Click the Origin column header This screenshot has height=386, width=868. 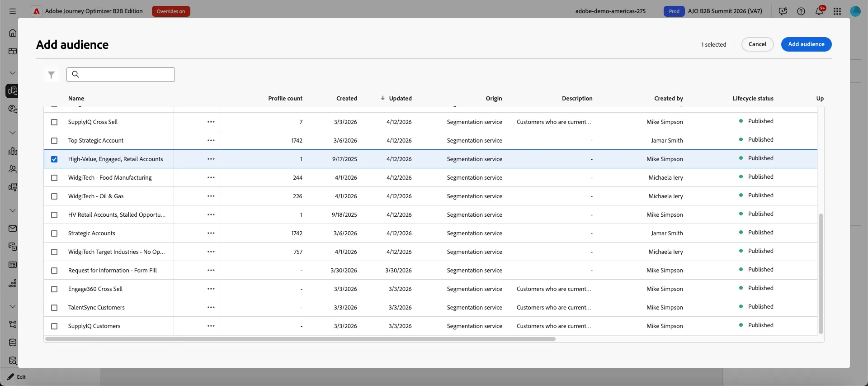tap(494, 98)
